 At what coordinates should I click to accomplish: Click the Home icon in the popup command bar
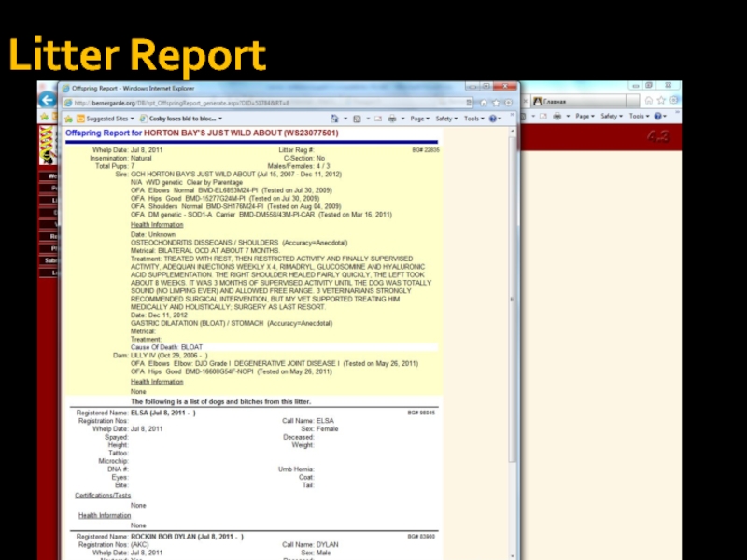pyautogui.click(x=335, y=119)
